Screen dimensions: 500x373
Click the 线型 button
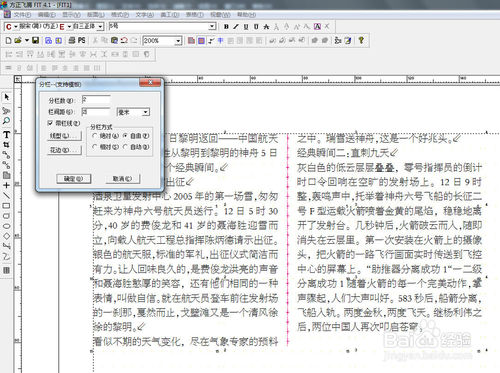[x=64, y=136]
